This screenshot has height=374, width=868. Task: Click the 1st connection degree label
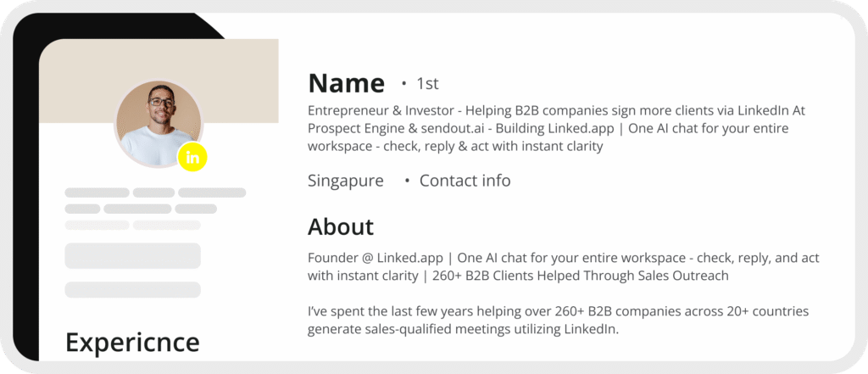[x=427, y=84]
